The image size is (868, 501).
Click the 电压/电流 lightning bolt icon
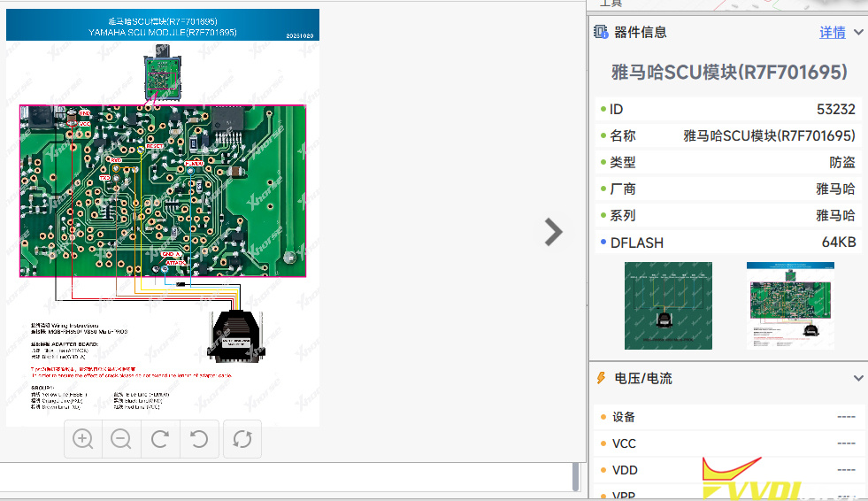tap(600, 378)
